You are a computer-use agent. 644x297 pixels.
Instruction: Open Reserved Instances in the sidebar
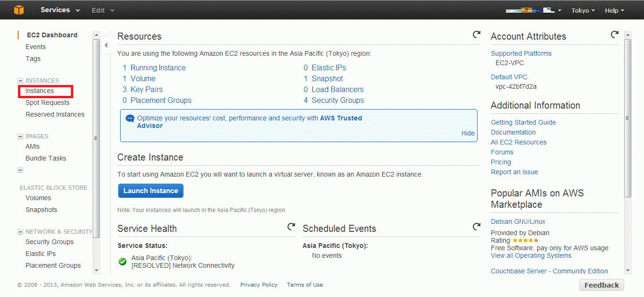[55, 114]
